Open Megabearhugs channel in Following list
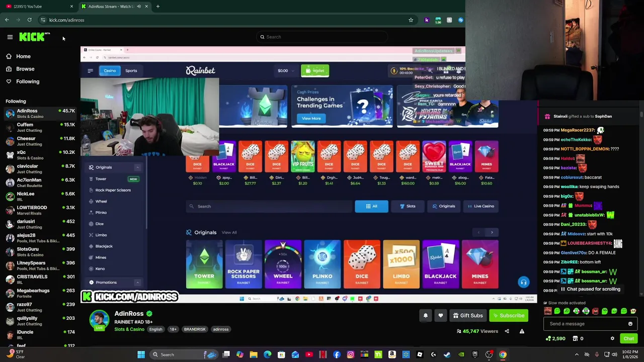The image size is (644, 362). [40, 293]
